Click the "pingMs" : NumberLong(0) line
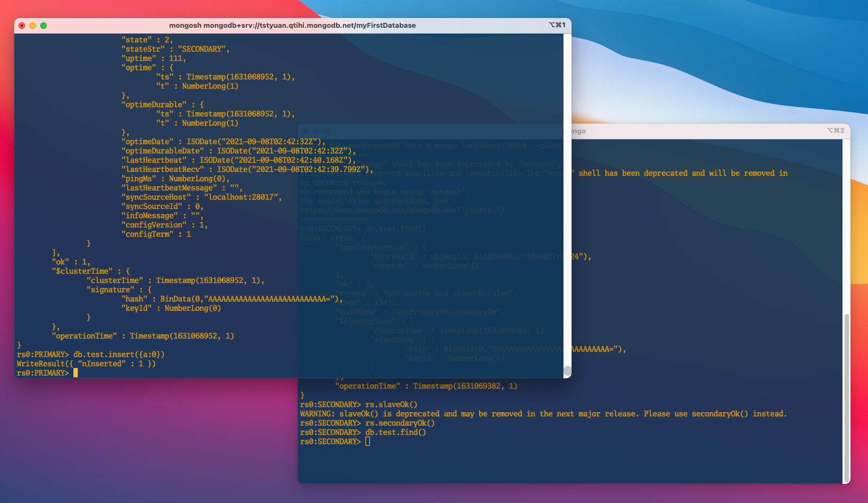This screenshot has height=503, width=868. click(176, 179)
